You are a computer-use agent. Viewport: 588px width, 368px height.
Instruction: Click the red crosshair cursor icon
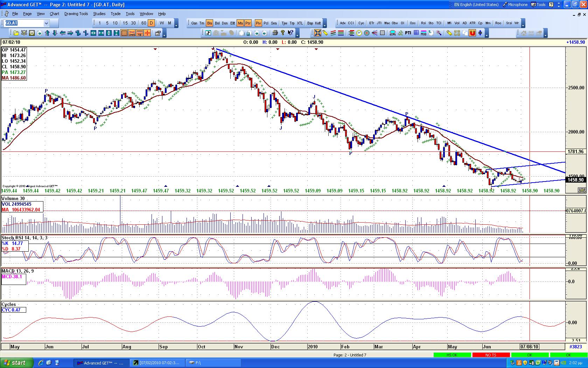[x=147, y=33]
